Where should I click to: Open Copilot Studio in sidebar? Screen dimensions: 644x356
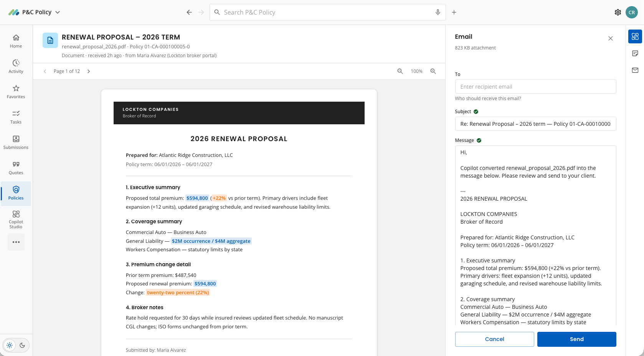[x=16, y=219]
